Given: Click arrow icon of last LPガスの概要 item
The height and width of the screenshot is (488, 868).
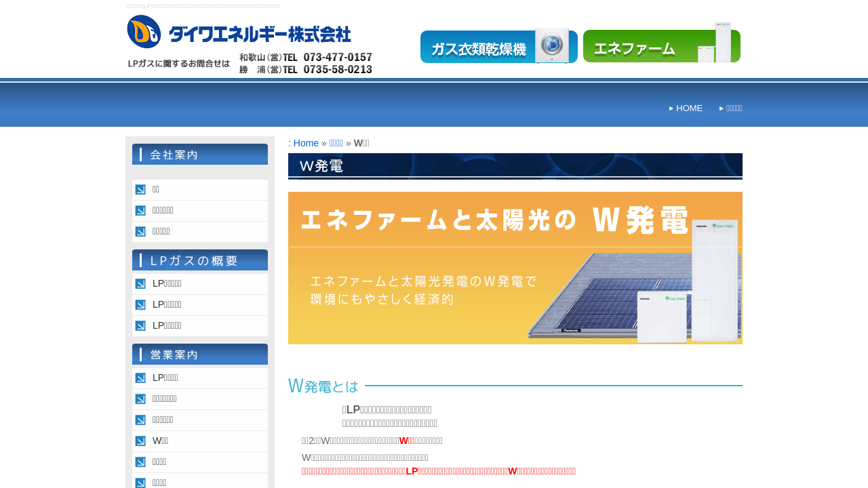Looking at the screenshot, I should pos(140,326).
